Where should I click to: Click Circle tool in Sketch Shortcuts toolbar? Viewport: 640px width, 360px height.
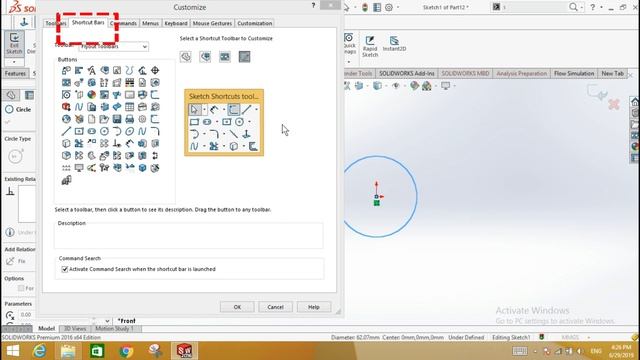click(239, 122)
